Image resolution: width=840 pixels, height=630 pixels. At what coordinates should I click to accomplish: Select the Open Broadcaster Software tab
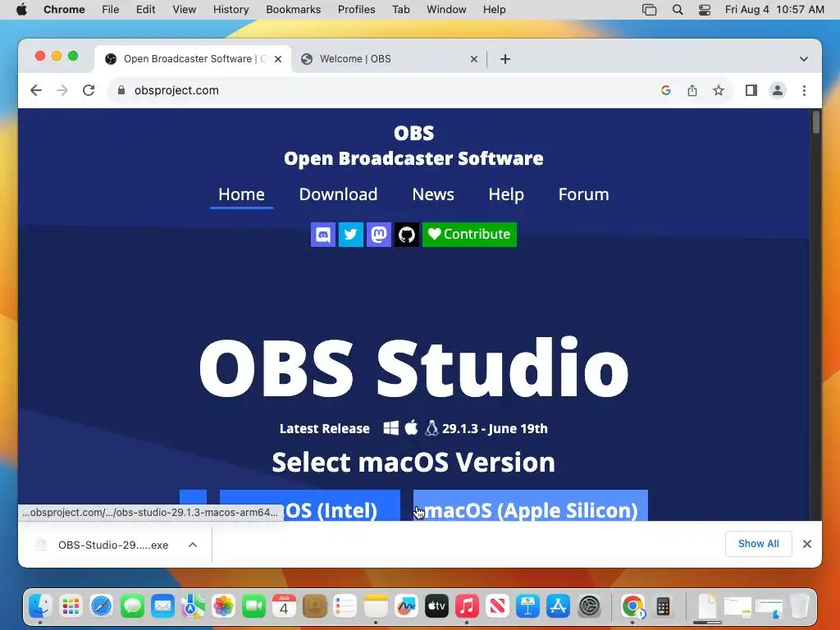click(x=193, y=59)
